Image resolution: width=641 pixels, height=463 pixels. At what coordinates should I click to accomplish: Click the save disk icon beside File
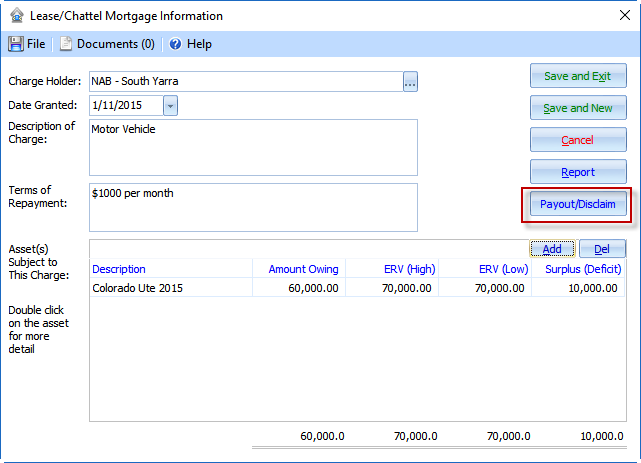coord(16,44)
